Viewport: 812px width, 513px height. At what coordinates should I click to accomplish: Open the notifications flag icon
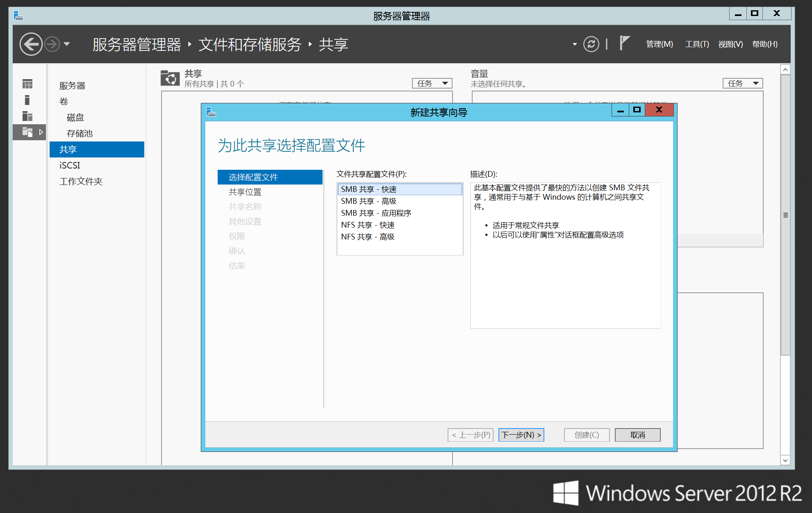[624, 43]
